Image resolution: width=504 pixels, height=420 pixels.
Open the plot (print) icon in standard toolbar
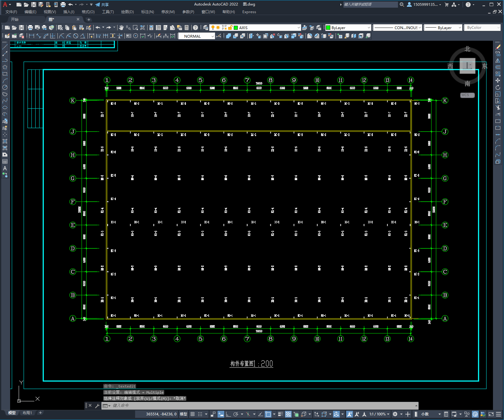pos(30,28)
